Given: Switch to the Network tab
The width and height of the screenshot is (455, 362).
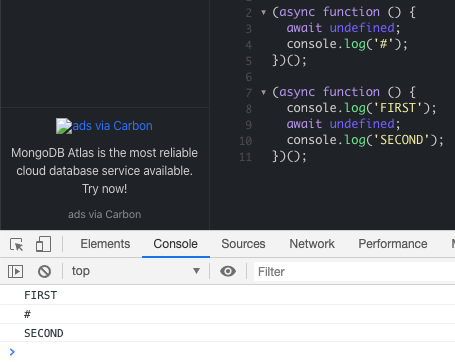Looking at the screenshot, I should click(312, 244).
